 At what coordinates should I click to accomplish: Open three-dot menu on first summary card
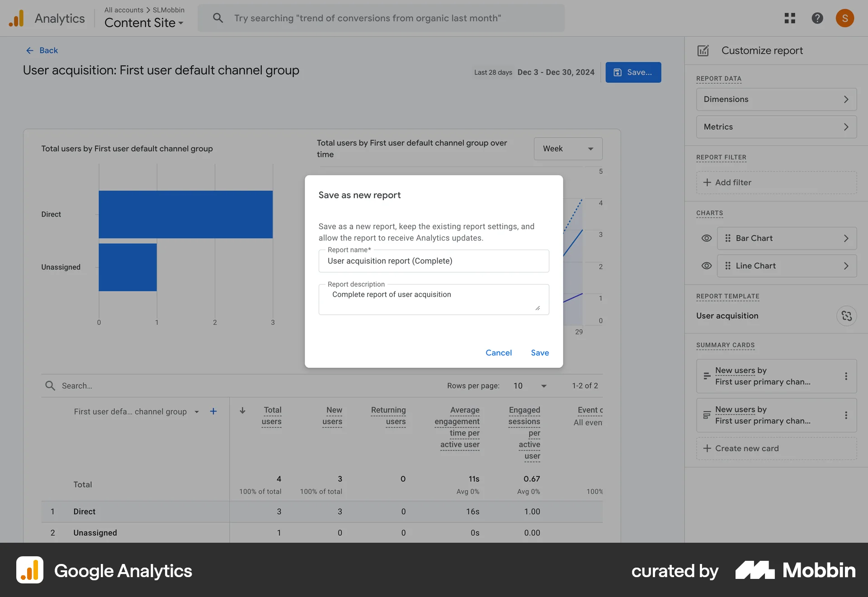(x=847, y=376)
